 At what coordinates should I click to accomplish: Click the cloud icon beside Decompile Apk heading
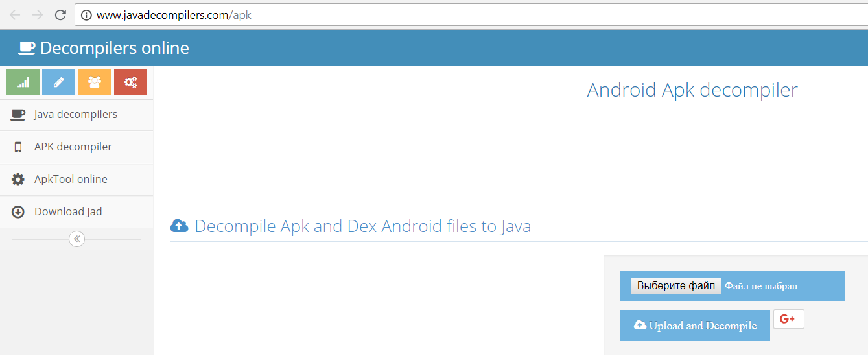pos(180,226)
